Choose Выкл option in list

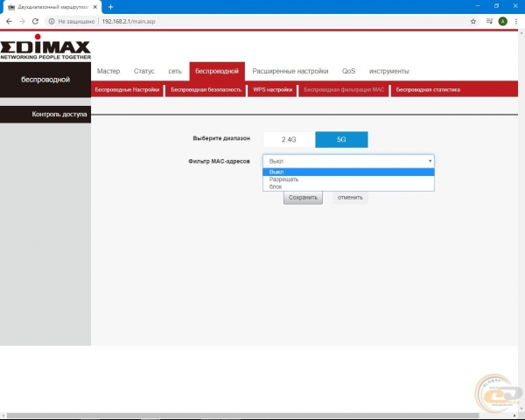pos(348,171)
